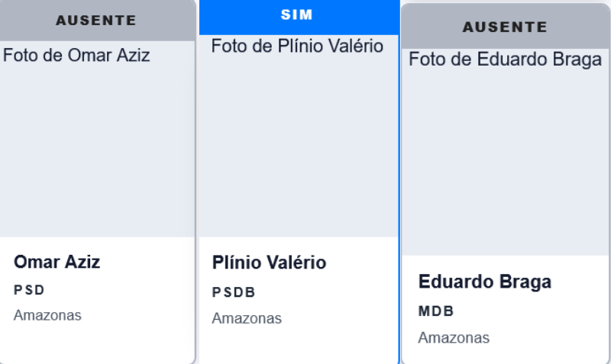Screen dimensions: 611x364
Task: Click the AUSENTE badge above Eduardo Braga
Action: click(x=505, y=27)
